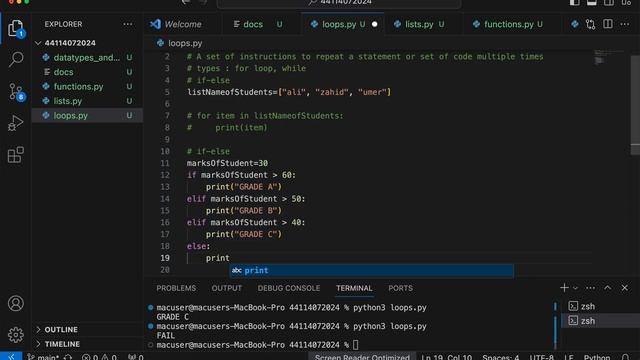Maximize the terminal panel size

[607, 288]
